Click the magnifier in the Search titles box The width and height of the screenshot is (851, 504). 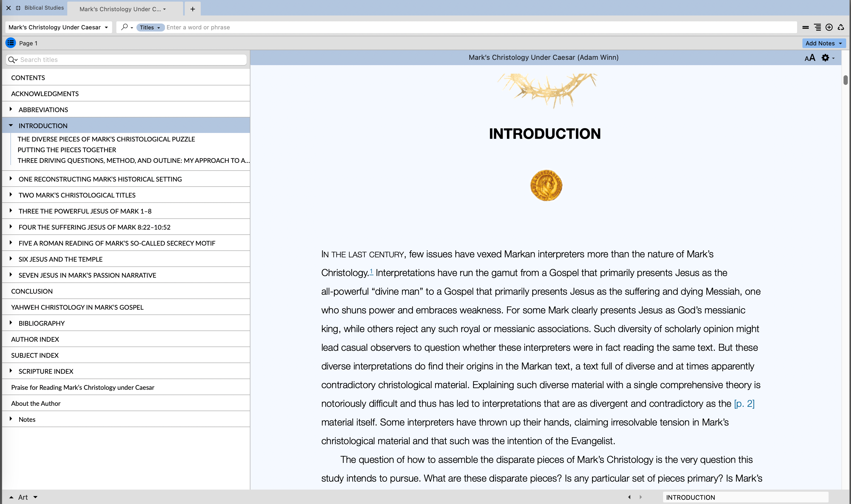pos(13,60)
